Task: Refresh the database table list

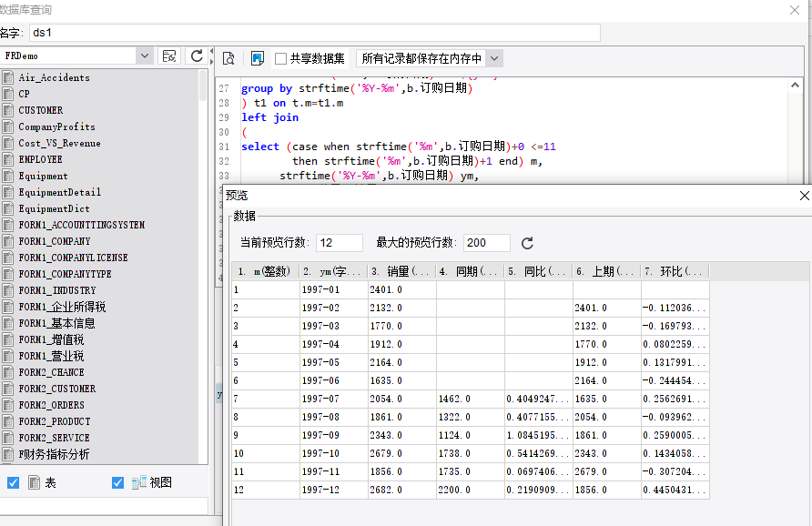Action: 197,56
